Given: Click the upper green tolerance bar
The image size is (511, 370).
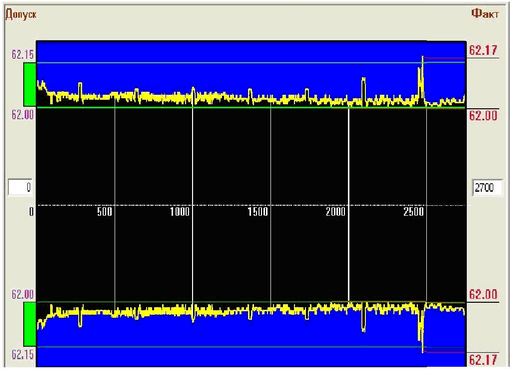Looking at the screenshot, I should point(30,85).
